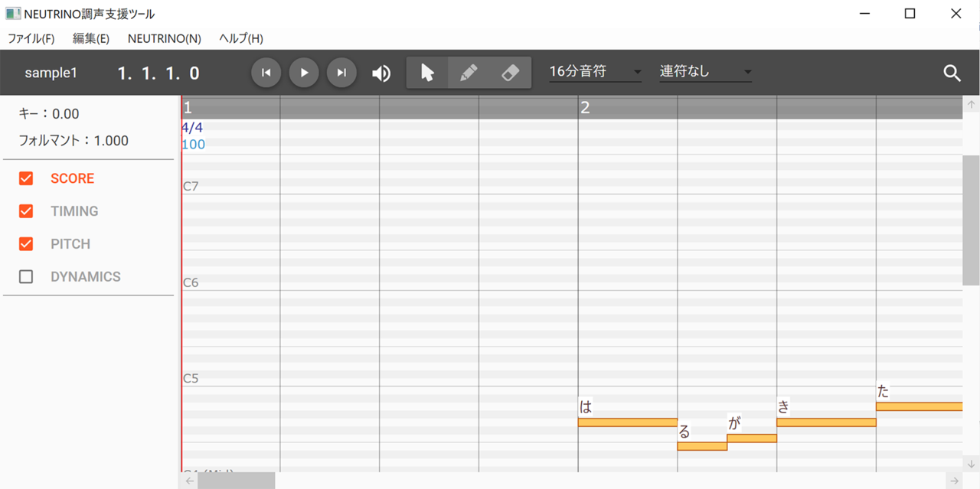
Task: Click measure 1 marker in the ruler
Action: [188, 107]
